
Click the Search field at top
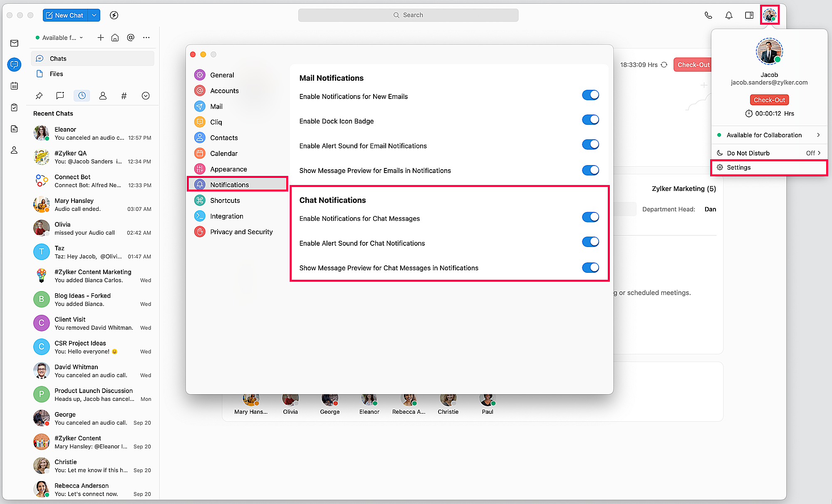click(x=408, y=15)
